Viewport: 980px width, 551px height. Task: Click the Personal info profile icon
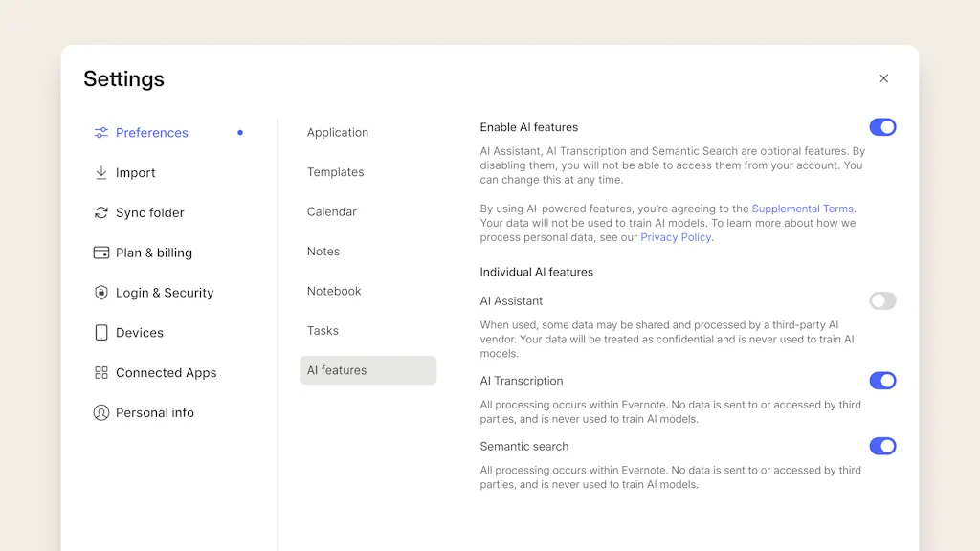[x=100, y=412]
